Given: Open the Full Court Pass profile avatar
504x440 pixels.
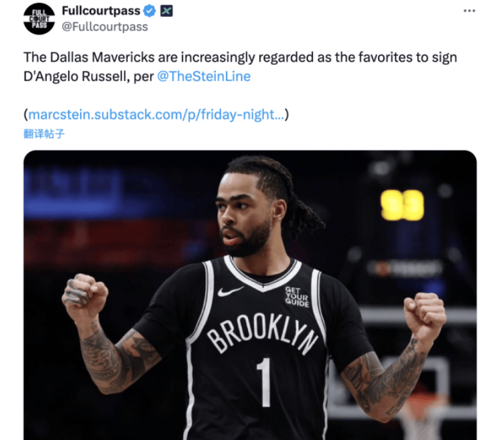Looking at the screenshot, I should [x=39, y=19].
